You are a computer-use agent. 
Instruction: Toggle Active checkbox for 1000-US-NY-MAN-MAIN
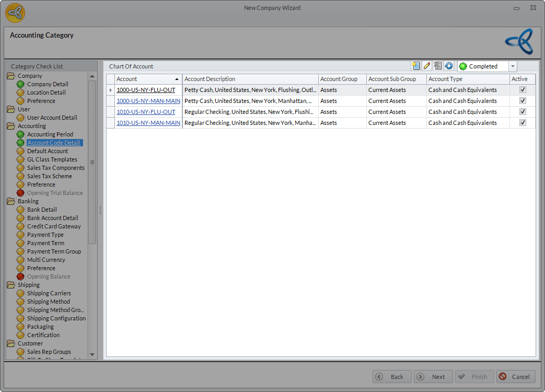click(x=523, y=101)
